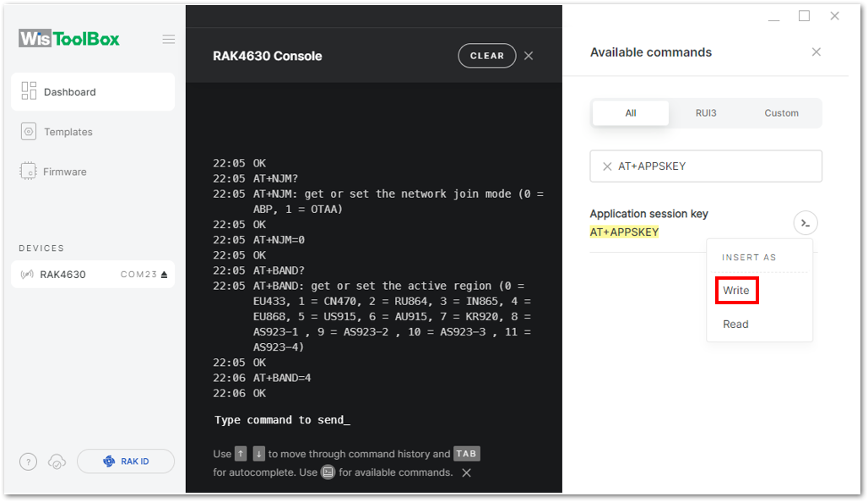Click the Application session key label
The image size is (868, 502).
tap(648, 214)
